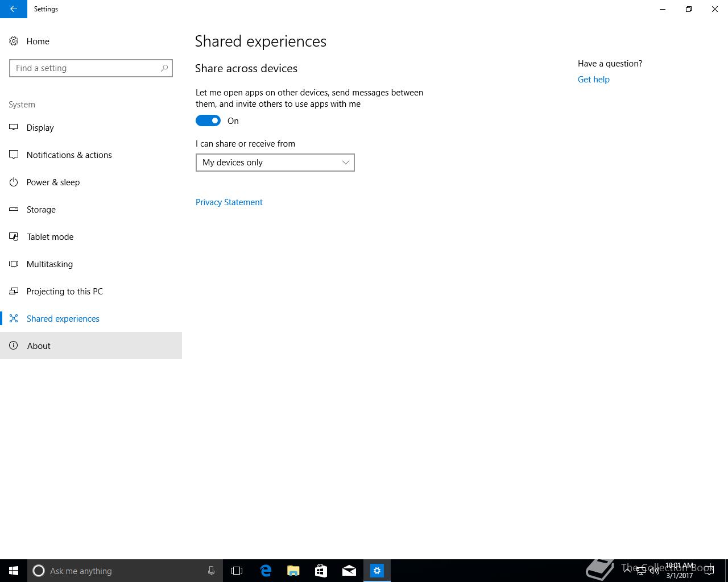Open the Power & sleep icon

tap(14, 182)
